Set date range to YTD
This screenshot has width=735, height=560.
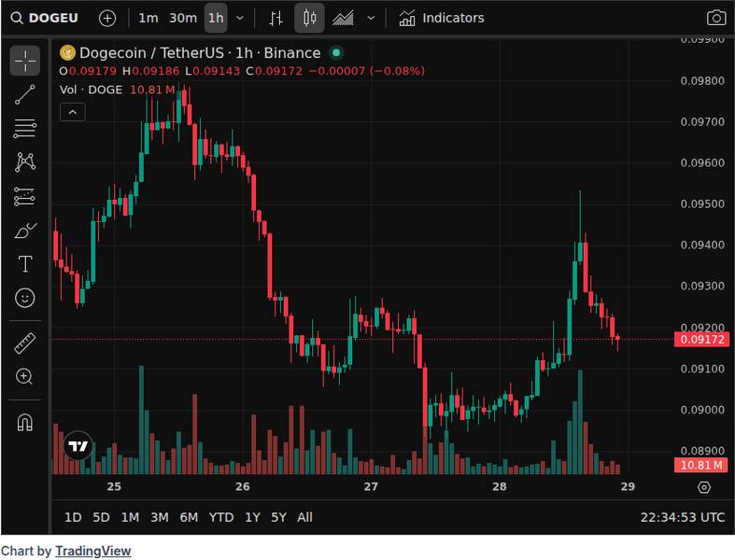click(221, 517)
